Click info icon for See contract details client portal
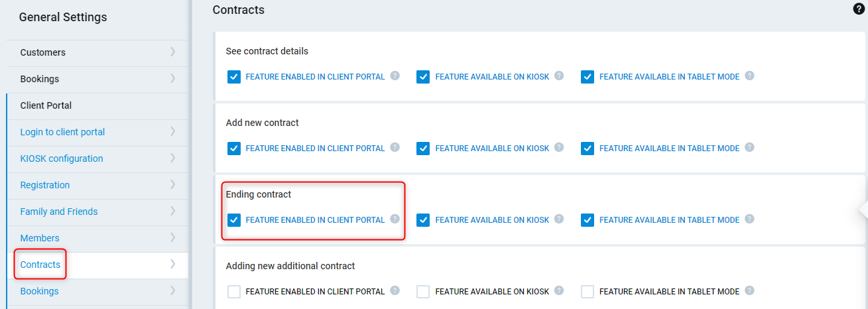The height and width of the screenshot is (309, 868). coord(395,76)
